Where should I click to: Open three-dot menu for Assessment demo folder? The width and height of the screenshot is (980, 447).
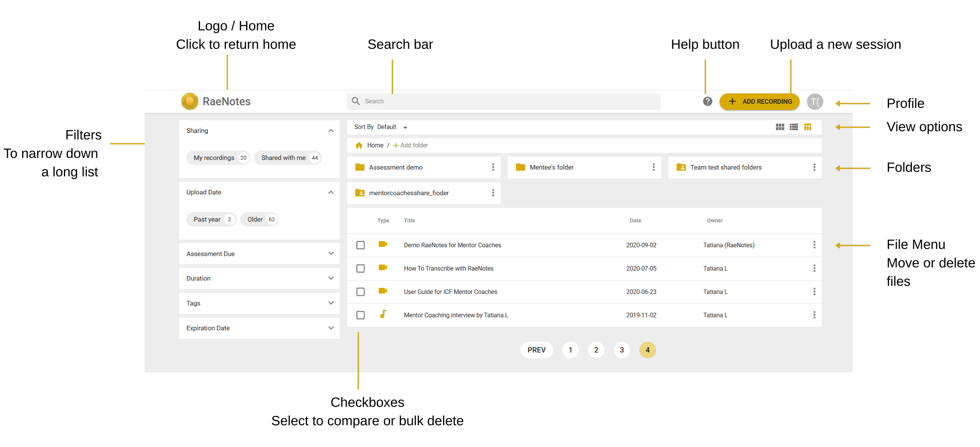click(493, 167)
